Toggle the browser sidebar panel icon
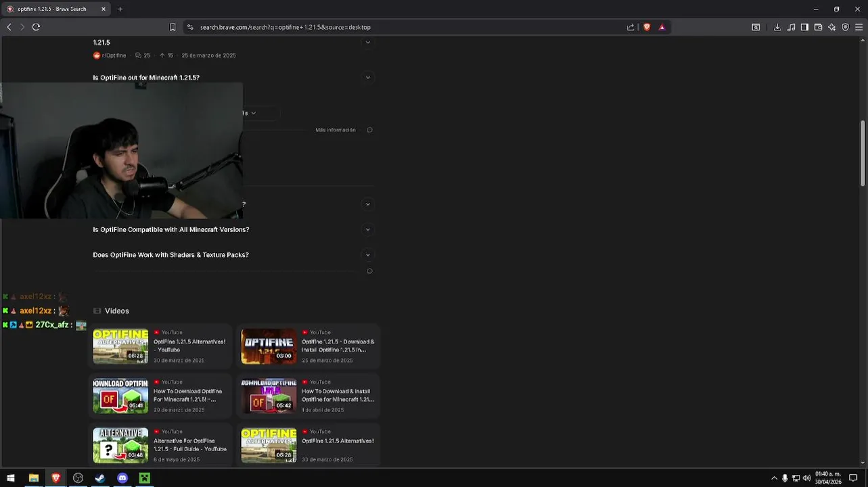 point(804,27)
